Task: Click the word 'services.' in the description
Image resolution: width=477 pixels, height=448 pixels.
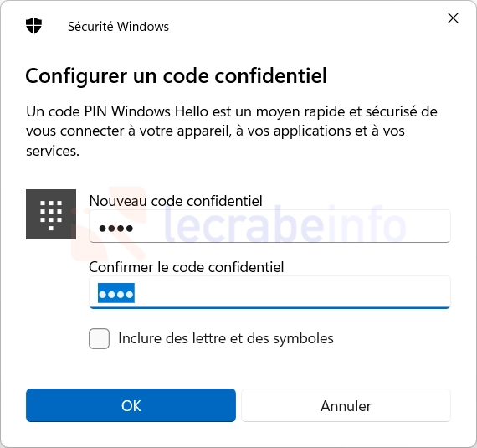Action: coord(53,151)
